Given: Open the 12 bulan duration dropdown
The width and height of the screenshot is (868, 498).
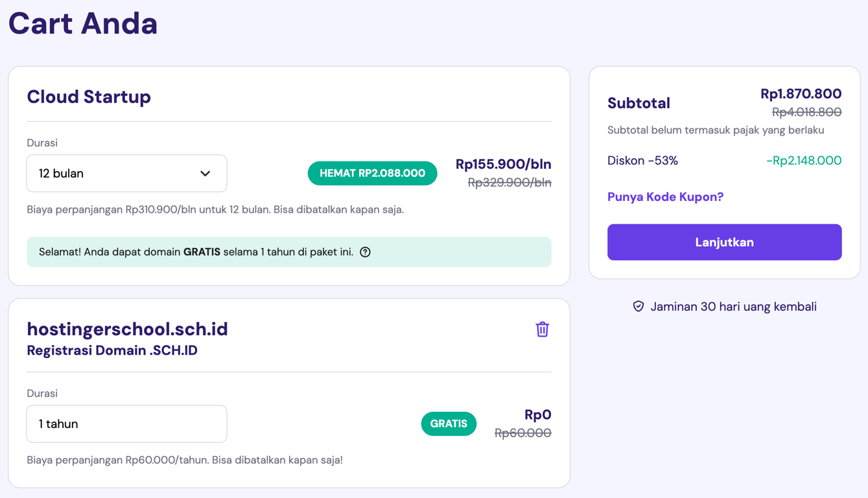Looking at the screenshot, I should click(126, 173).
